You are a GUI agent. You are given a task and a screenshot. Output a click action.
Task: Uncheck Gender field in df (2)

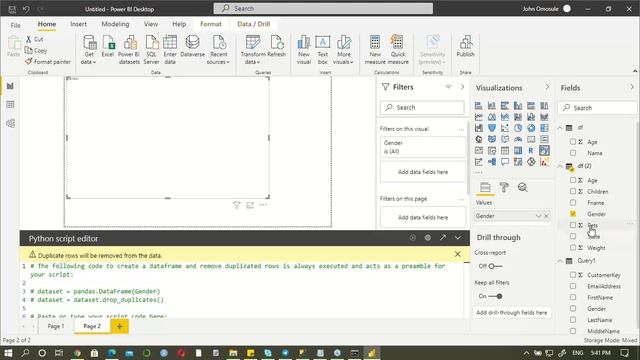point(573,214)
